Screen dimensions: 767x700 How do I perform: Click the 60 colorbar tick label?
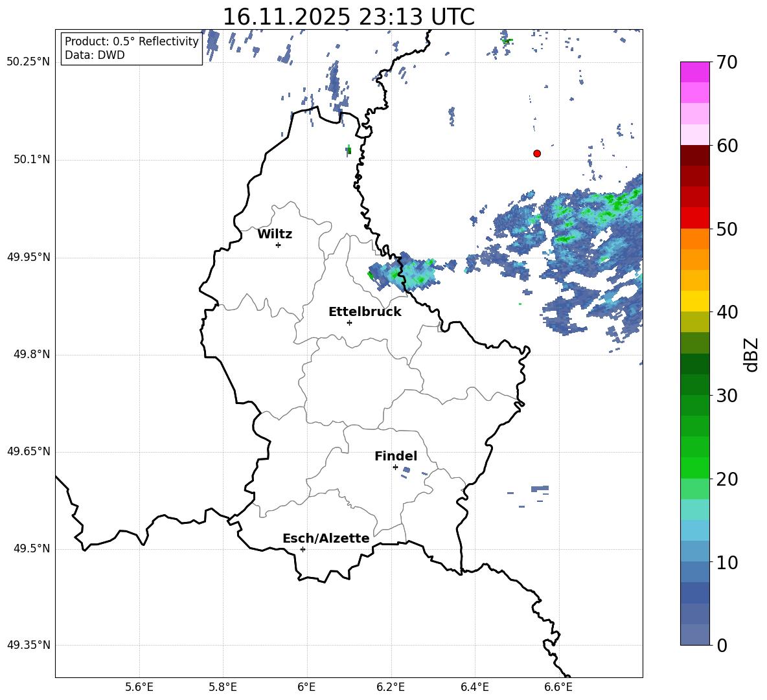(727, 145)
